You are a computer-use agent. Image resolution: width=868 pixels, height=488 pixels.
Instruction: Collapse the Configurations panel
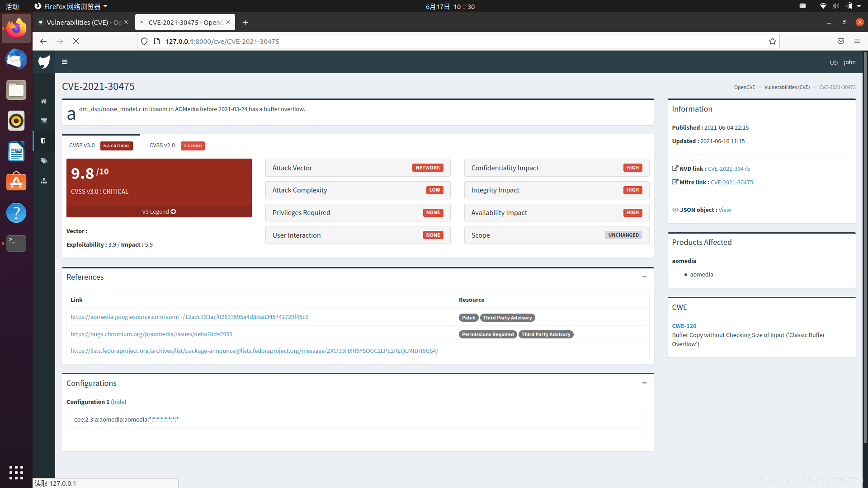644,383
